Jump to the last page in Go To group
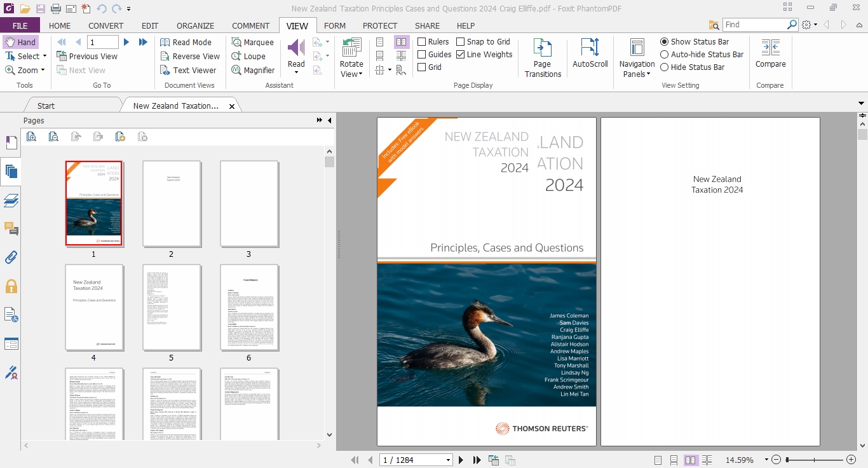The width and height of the screenshot is (868, 468). [x=143, y=42]
